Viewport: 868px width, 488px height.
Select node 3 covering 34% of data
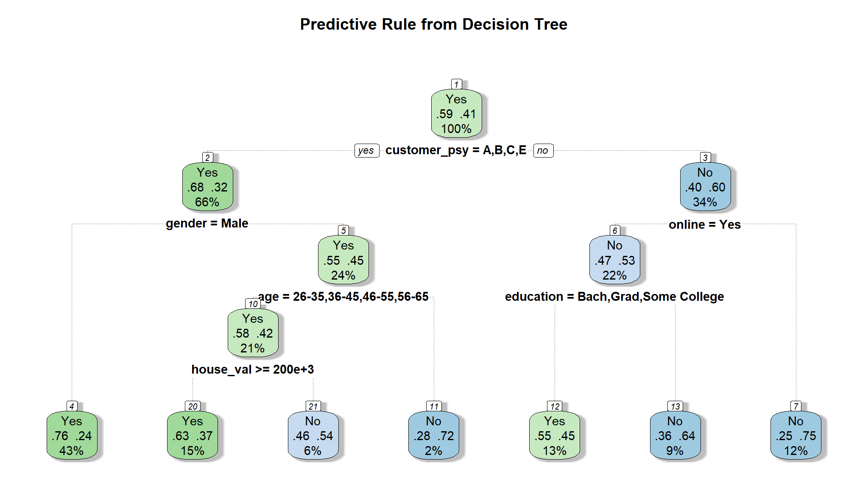click(705, 187)
